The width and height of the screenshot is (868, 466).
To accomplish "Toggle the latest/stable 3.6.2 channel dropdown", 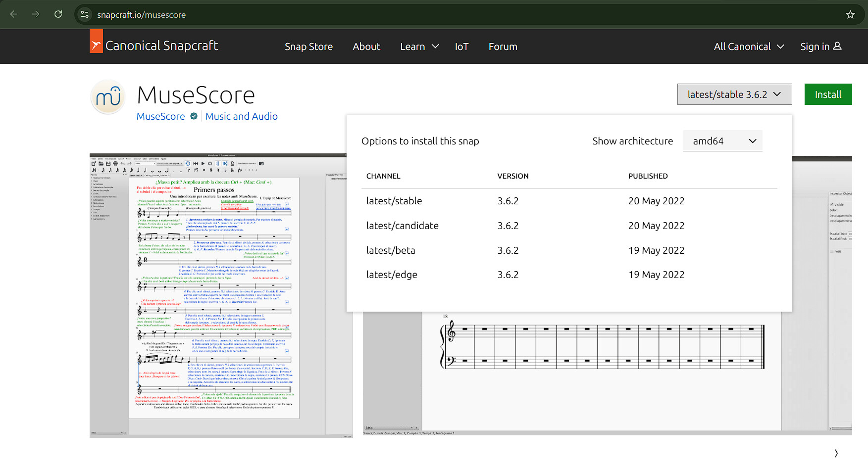I will [x=734, y=94].
